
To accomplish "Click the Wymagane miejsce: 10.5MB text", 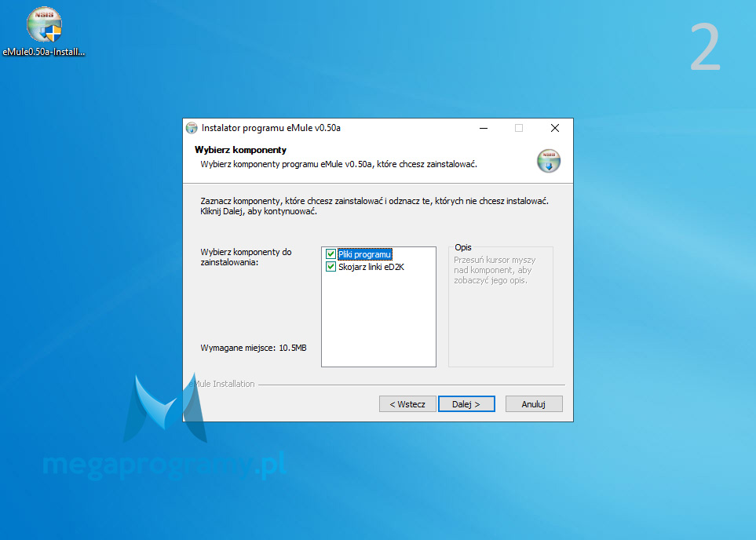I will coord(254,348).
